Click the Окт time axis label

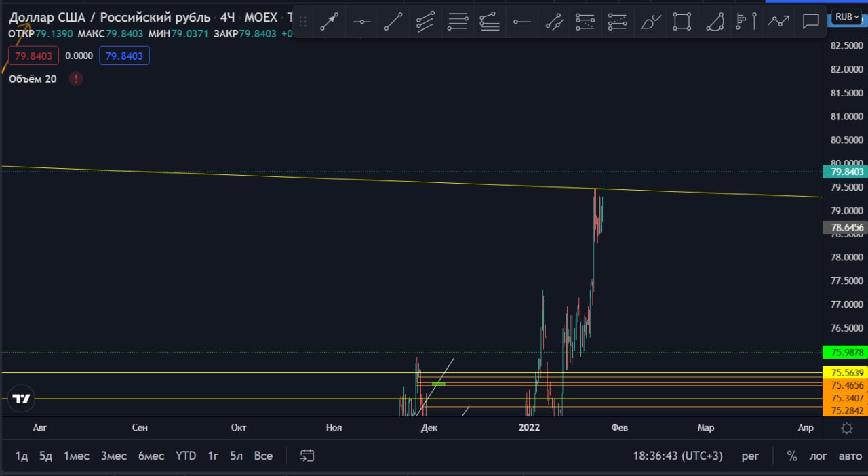pos(239,427)
